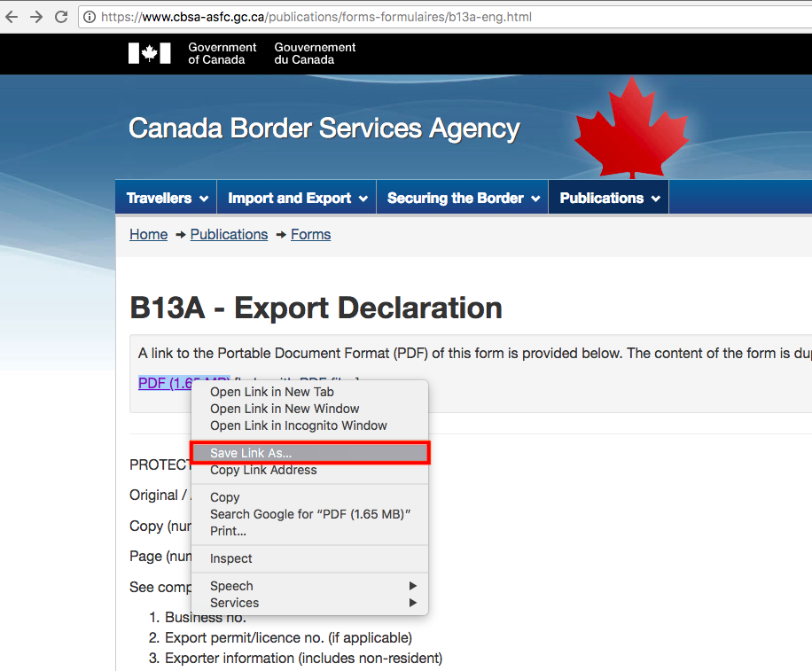Expand the Securing the Border menu
The height and width of the screenshot is (671, 812).
click(x=463, y=198)
